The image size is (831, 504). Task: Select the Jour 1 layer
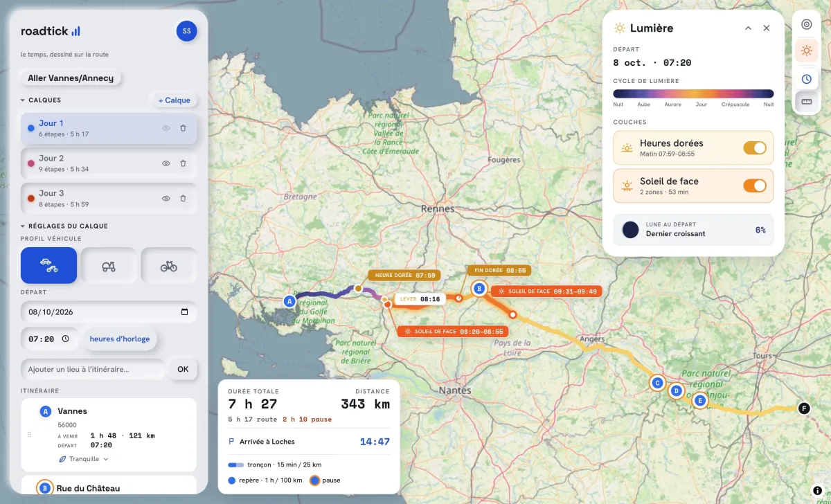[109, 128]
